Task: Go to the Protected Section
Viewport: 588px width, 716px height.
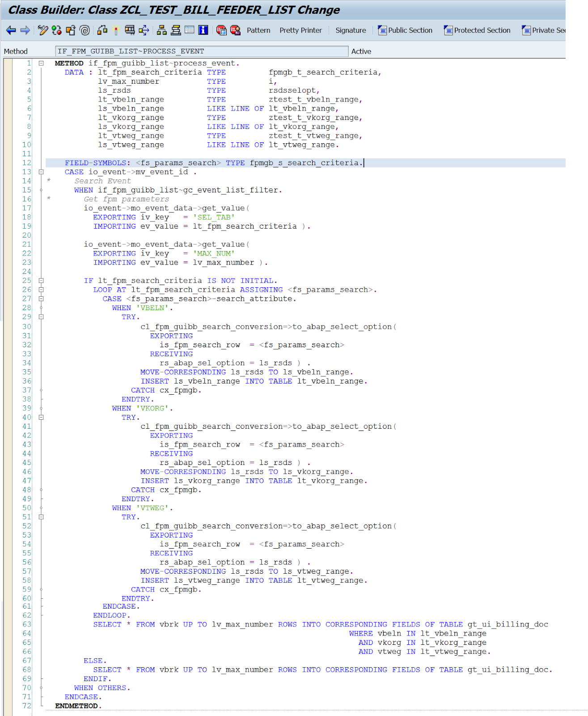Action: point(477,30)
